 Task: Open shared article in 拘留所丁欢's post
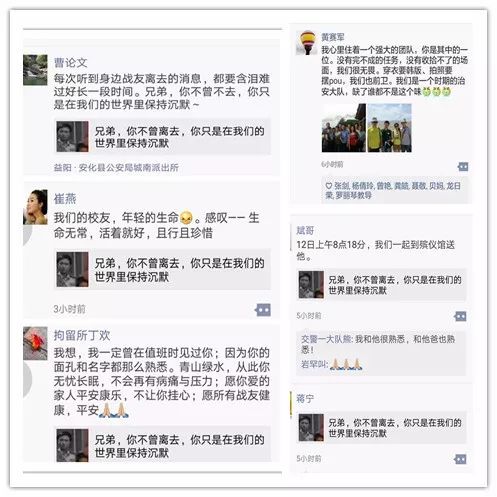[x=162, y=445]
